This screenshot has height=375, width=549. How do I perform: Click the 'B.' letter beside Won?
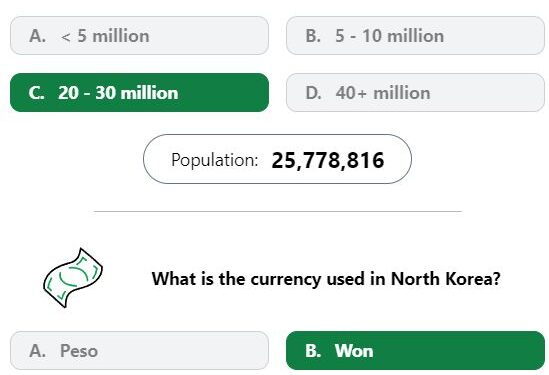point(313,351)
